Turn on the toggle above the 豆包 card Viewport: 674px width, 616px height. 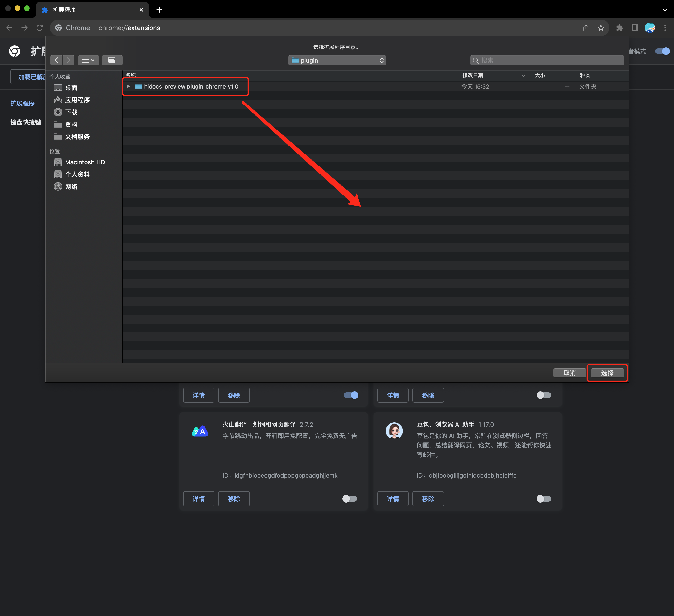[544, 395]
